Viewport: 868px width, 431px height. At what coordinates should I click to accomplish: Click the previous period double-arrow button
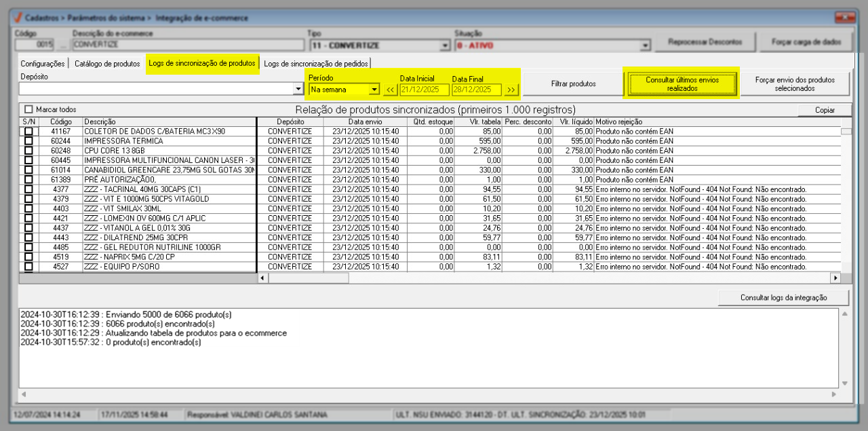(391, 90)
